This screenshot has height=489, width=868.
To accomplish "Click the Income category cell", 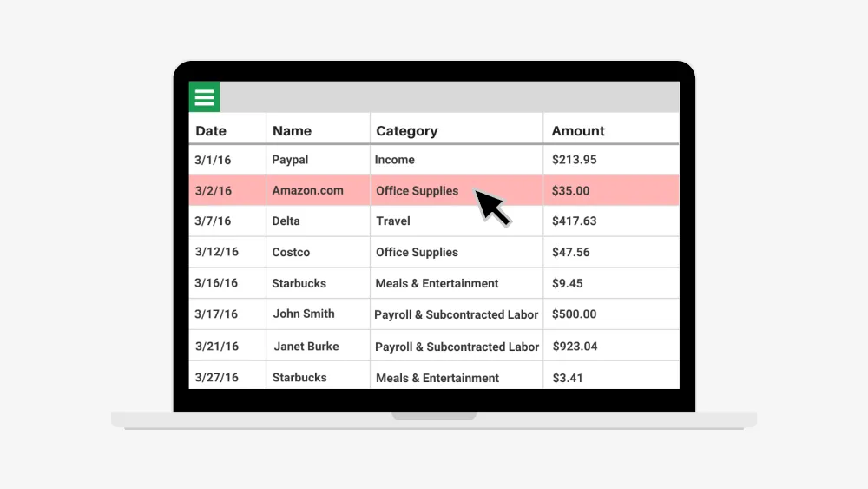I will click(395, 160).
